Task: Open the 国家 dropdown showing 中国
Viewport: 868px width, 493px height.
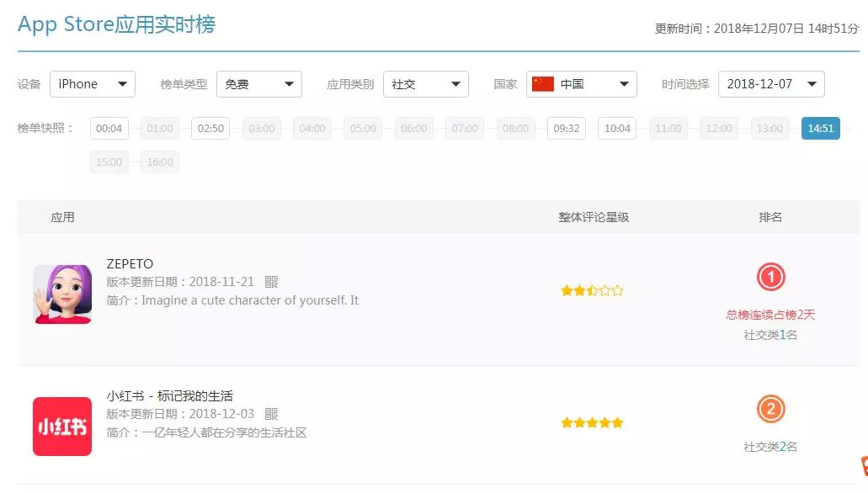Action: tap(581, 84)
